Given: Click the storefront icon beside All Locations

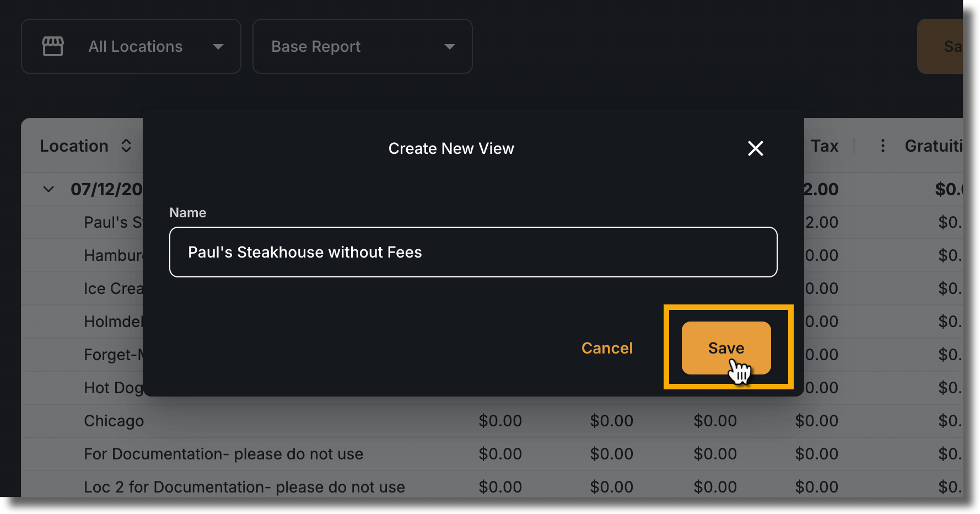Looking at the screenshot, I should coord(53,46).
